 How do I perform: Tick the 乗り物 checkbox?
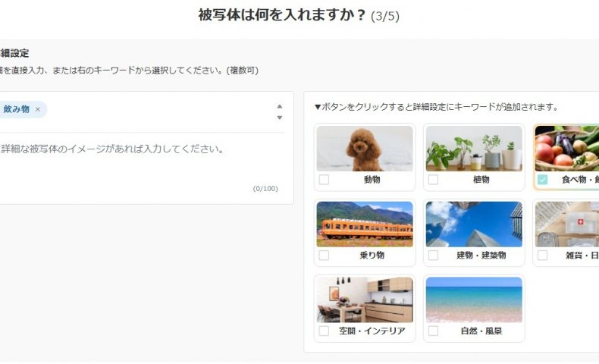[x=324, y=256]
